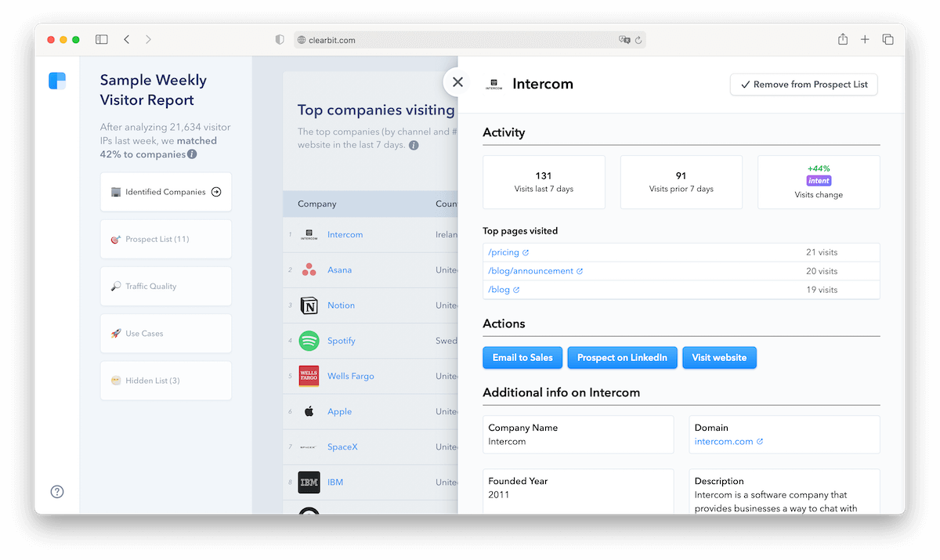The image size is (940, 560).
Task: Click the Clearbit logo in the left rail
Action: tap(57, 81)
